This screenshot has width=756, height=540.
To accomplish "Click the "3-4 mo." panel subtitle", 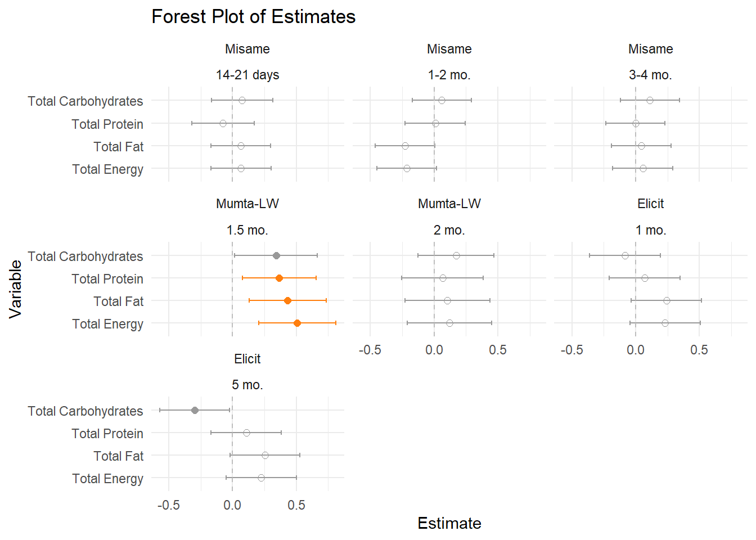I will [x=650, y=75].
